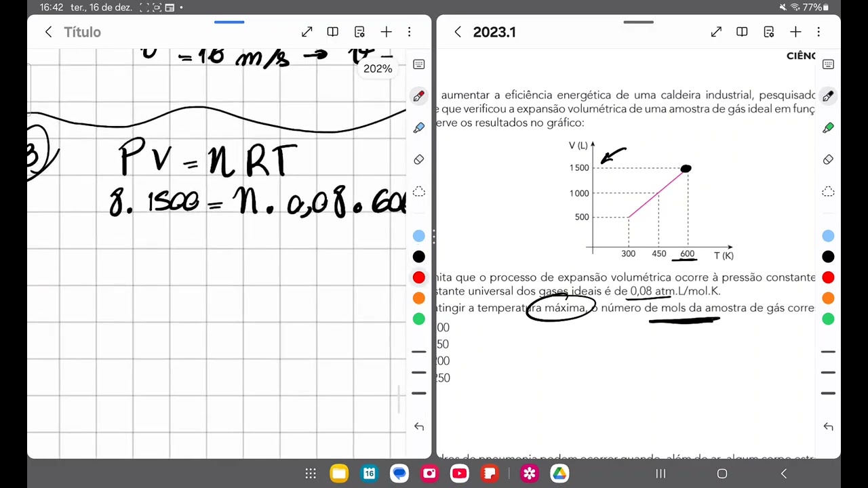The height and width of the screenshot is (488, 868).
Task: Tap the split-screen divider handle
Action: 433,237
